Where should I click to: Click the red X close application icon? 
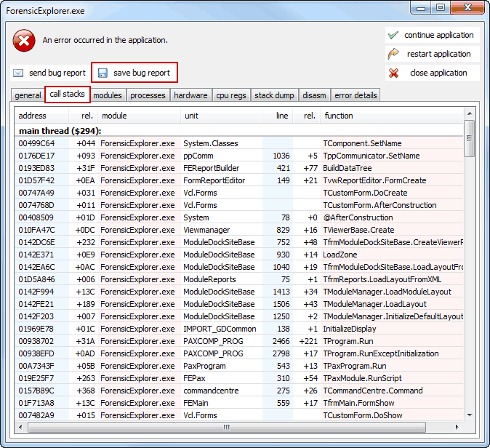pyautogui.click(x=393, y=73)
